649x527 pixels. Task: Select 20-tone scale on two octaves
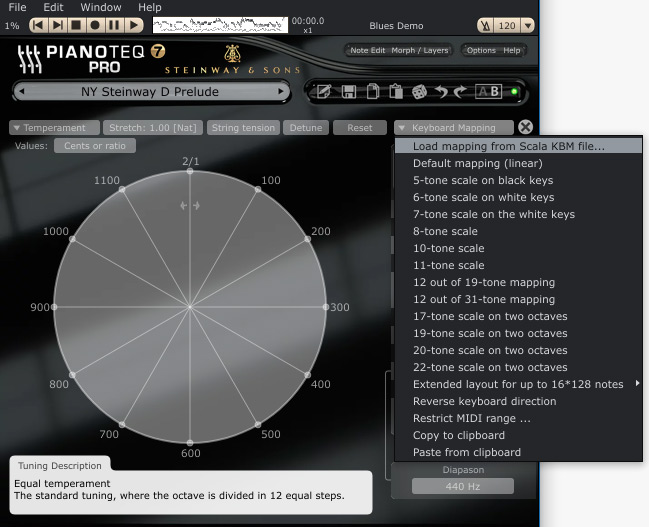(x=519, y=350)
